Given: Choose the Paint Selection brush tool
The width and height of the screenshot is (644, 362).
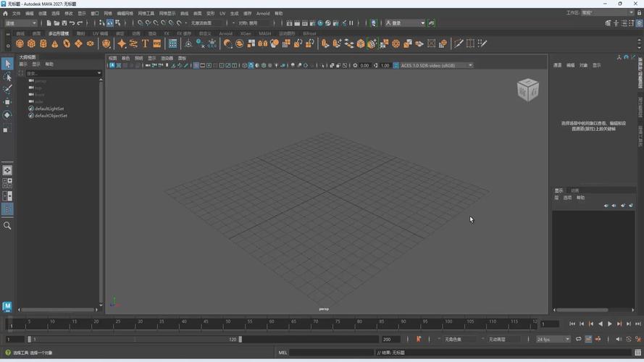Looking at the screenshot, I should (x=7, y=90).
